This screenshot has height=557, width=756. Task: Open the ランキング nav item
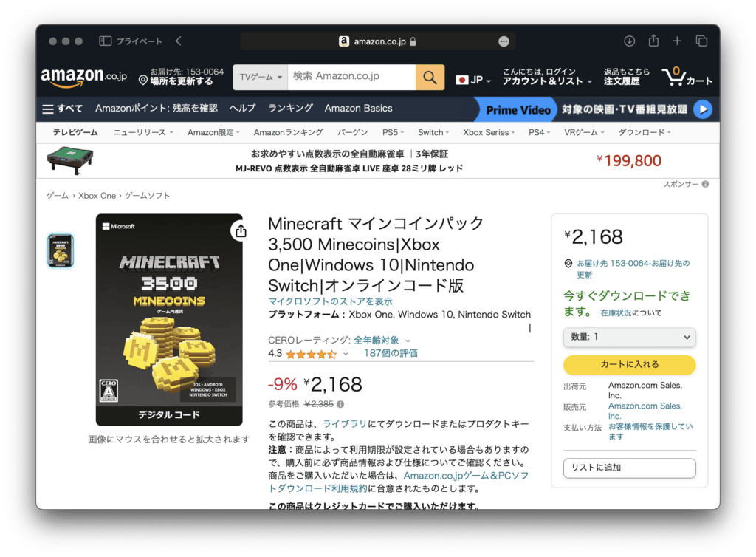click(x=290, y=109)
